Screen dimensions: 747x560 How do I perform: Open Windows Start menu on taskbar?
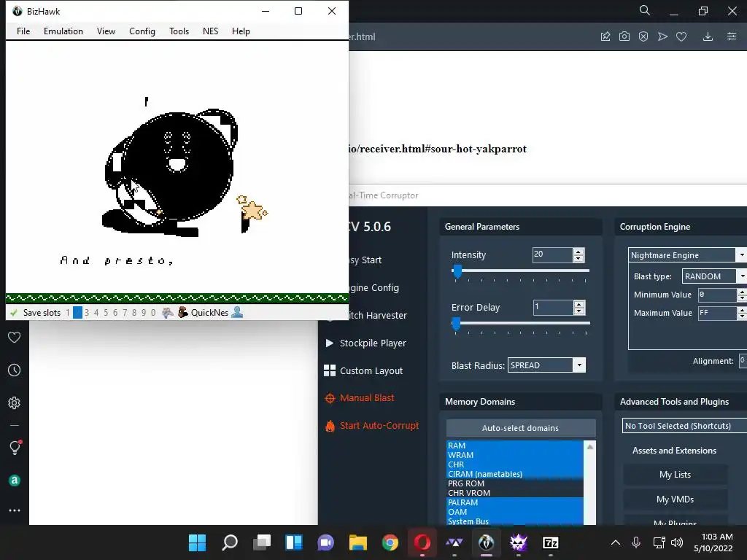[x=197, y=542]
